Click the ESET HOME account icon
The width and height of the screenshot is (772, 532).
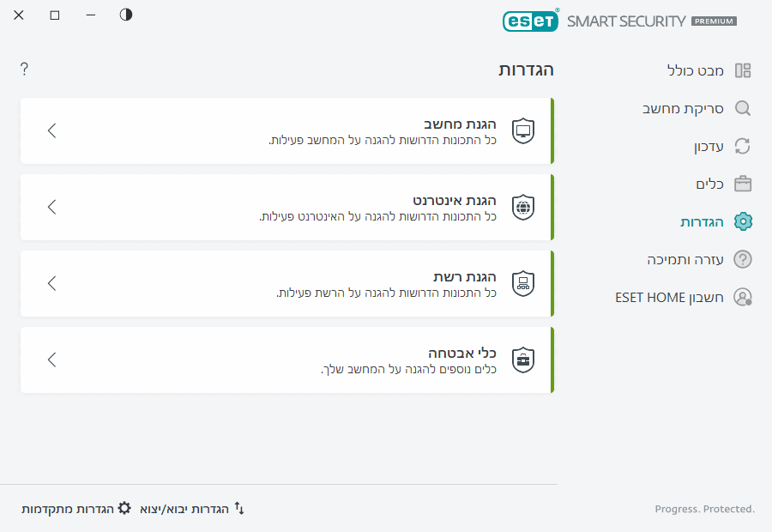click(743, 297)
